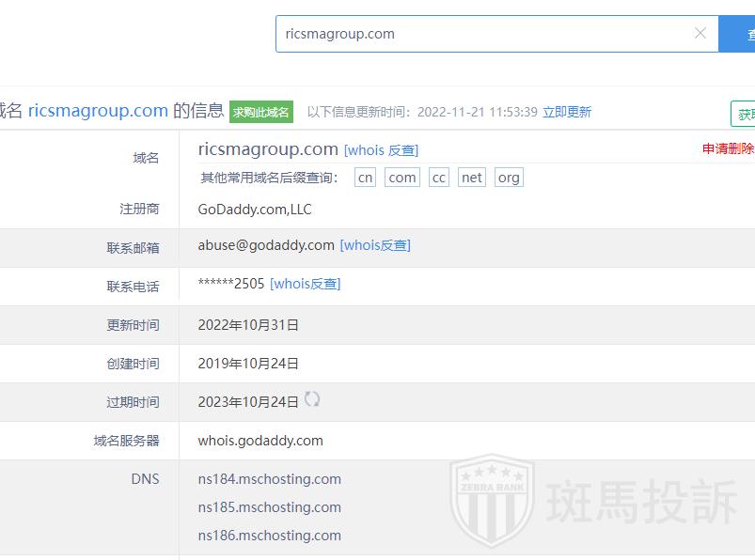Click the 立即更新 link
The image size is (755, 560).
[x=567, y=112]
